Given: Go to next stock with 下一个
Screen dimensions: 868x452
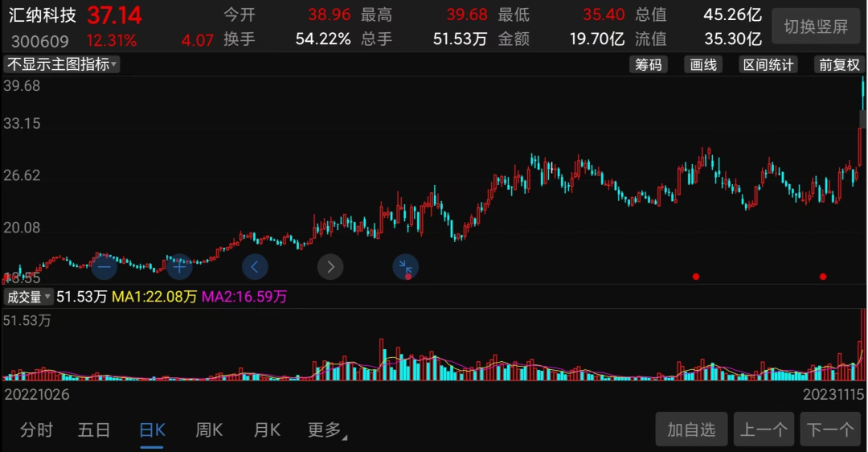Looking at the screenshot, I should 830,429.
